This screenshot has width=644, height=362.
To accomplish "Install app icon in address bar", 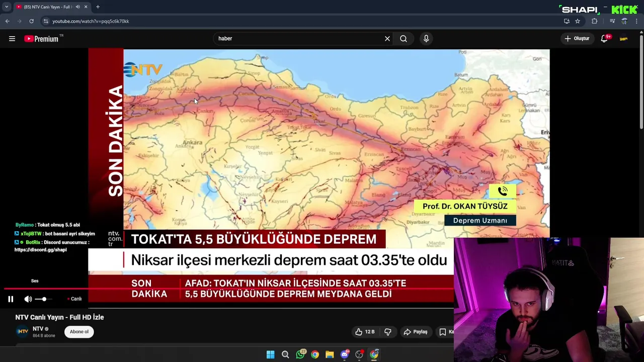I will click(567, 21).
